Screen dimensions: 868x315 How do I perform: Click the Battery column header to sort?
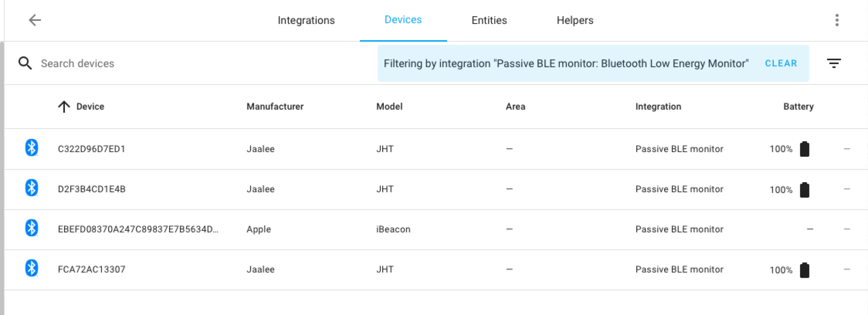(798, 107)
